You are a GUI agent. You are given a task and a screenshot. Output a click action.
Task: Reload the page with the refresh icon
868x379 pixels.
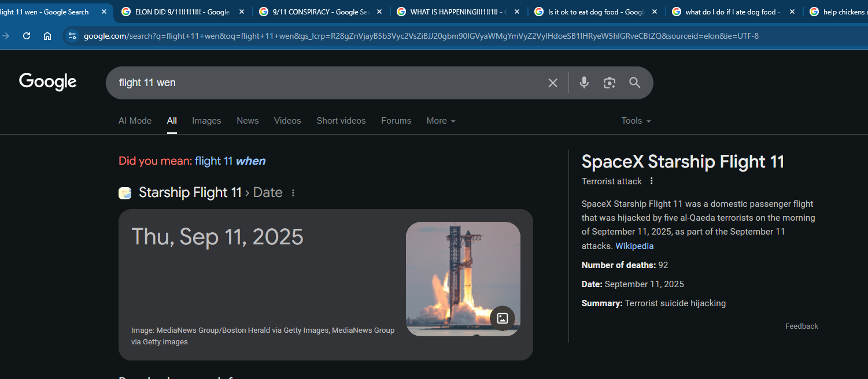pos(26,36)
